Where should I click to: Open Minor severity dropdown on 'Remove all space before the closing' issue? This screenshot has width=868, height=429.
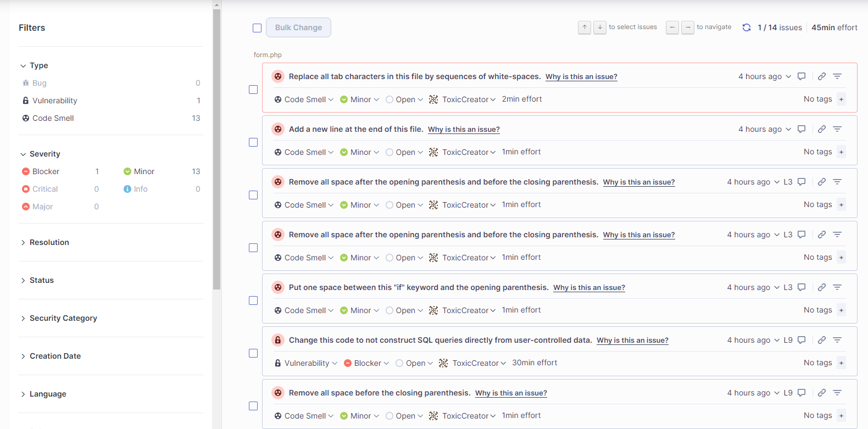[359, 416]
